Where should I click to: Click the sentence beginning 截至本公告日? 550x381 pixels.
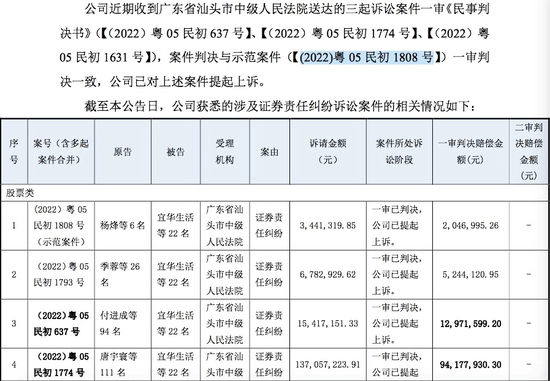[x=280, y=106]
